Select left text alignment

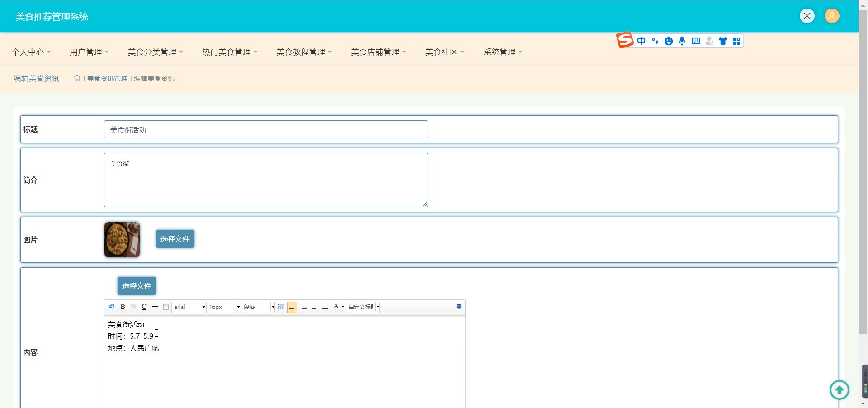(x=292, y=307)
